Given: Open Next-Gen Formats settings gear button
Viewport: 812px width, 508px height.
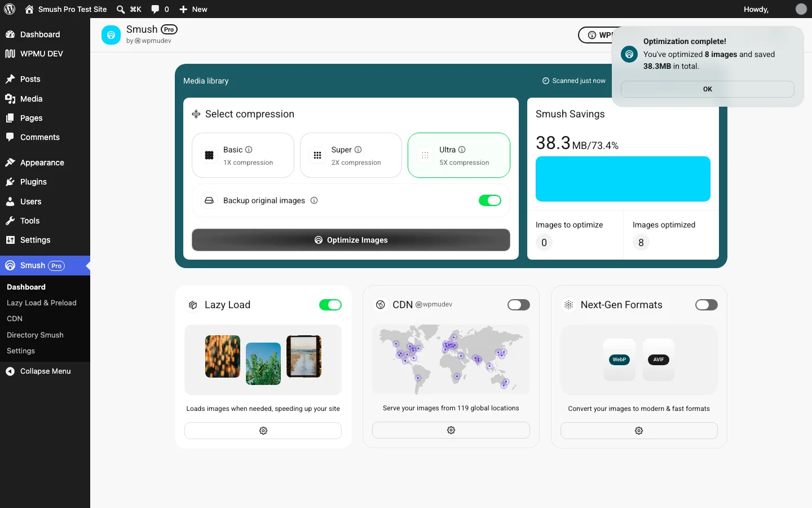Looking at the screenshot, I should (639, 431).
